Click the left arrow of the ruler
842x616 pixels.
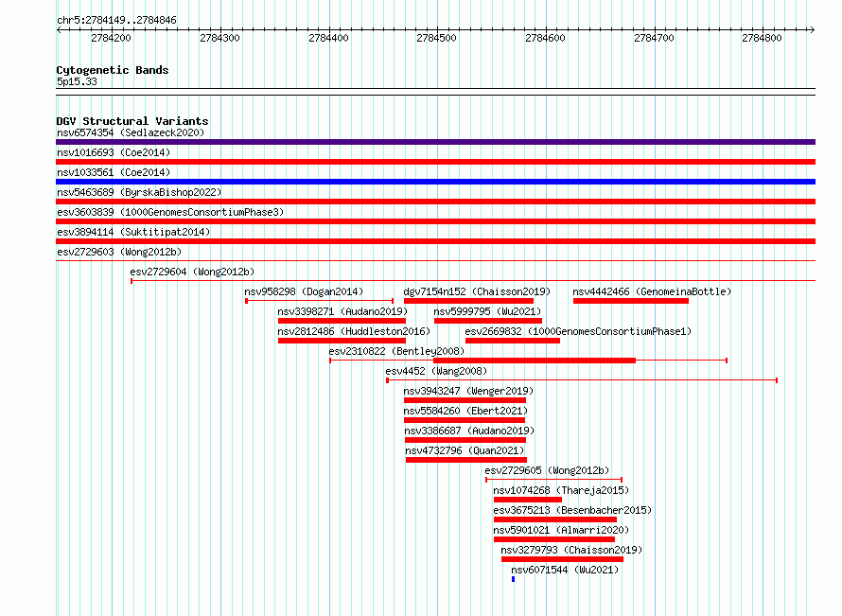59,29
